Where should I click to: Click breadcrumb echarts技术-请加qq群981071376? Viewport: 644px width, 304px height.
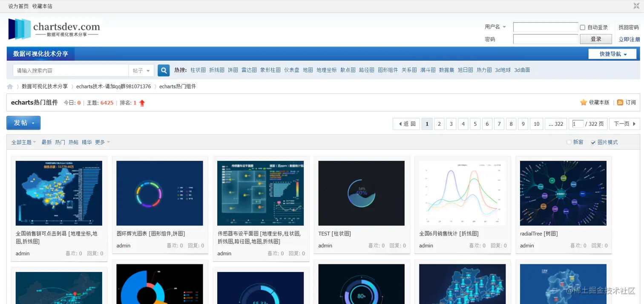coord(114,87)
